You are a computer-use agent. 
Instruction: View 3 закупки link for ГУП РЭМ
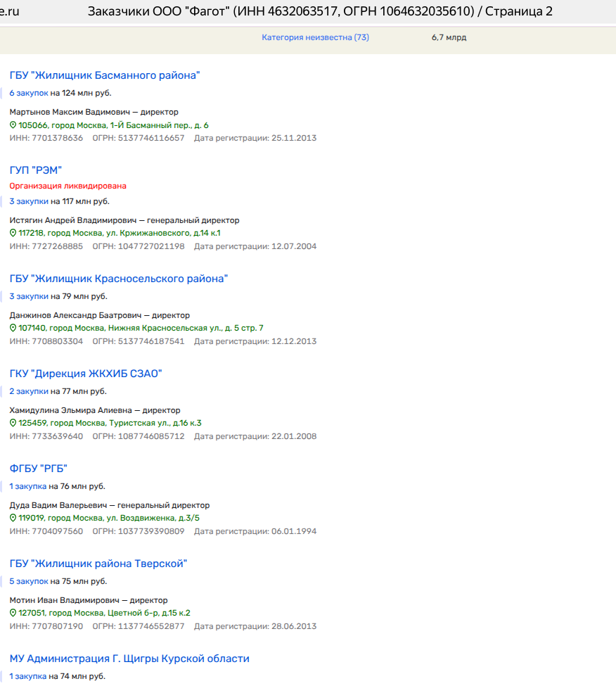pyautogui.click(x=29, y=201)
